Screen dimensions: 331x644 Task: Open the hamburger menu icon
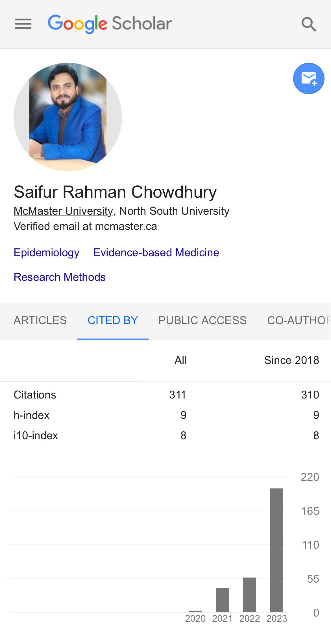click(x=23, y=24)
